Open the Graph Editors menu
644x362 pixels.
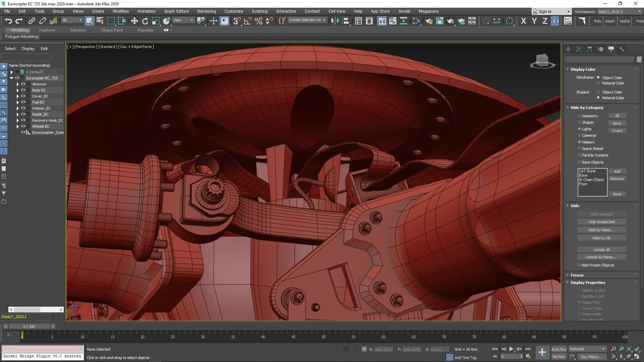(x=176, y=11)
